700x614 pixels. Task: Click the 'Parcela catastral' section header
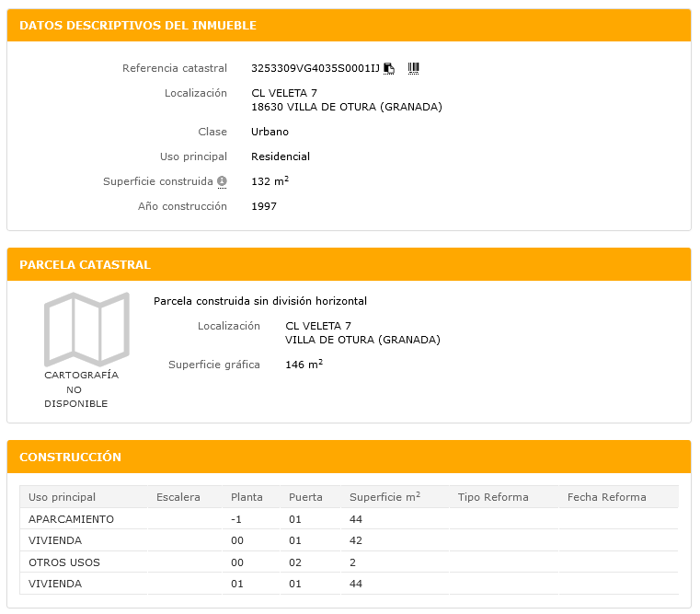click(x=85, y=265)
